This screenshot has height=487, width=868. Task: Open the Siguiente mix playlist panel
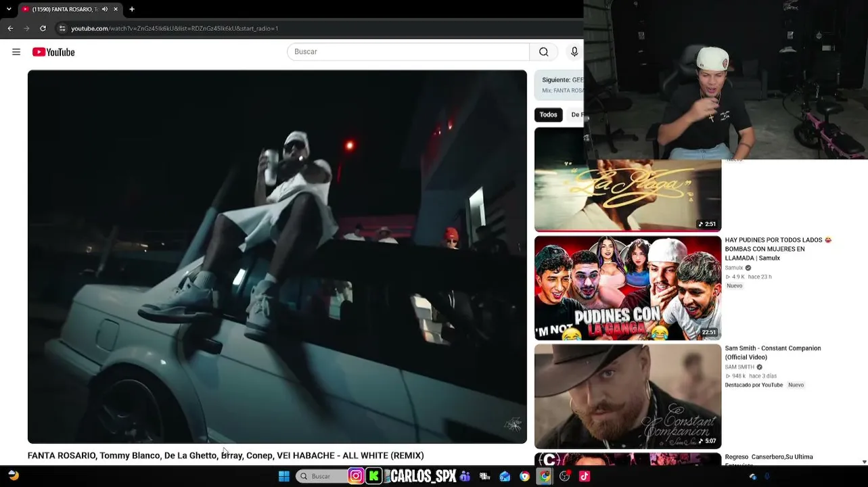[x=559, y=85]
